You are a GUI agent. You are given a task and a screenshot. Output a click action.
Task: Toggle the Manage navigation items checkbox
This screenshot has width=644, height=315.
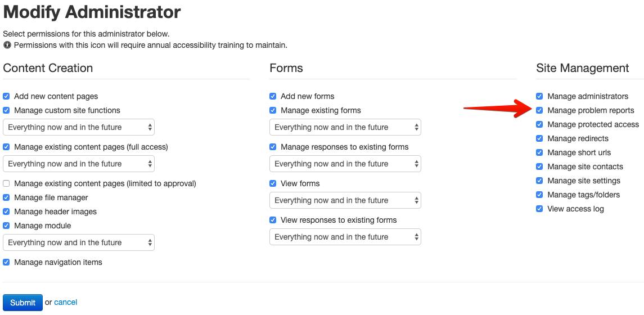(x=6, y=262)
